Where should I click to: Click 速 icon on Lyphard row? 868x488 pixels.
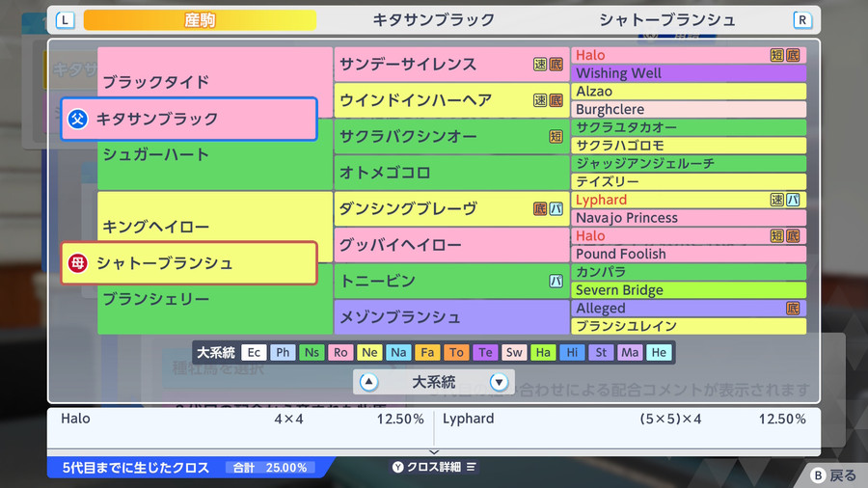click(x=777, y=200)
